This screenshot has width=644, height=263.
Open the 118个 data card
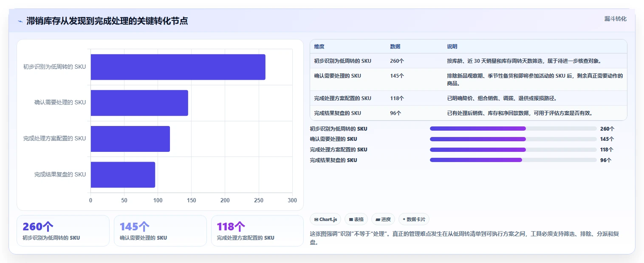point(257,231)
